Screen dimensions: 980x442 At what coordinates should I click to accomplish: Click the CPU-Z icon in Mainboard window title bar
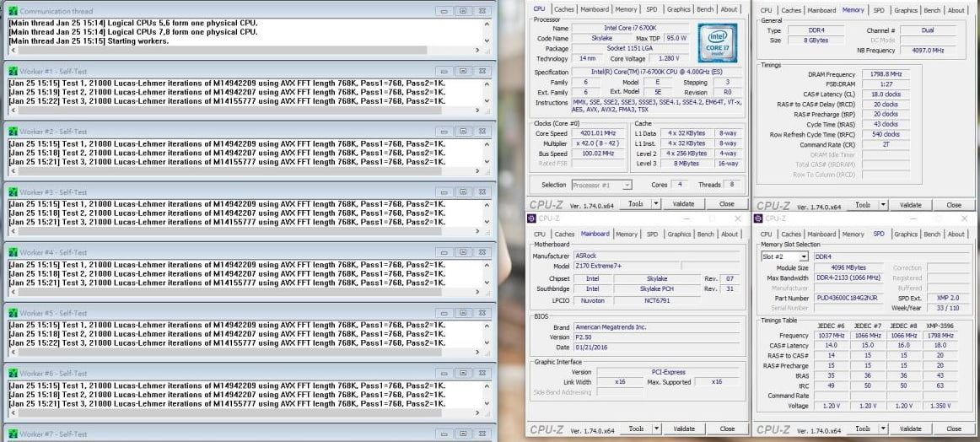(531, 218)
